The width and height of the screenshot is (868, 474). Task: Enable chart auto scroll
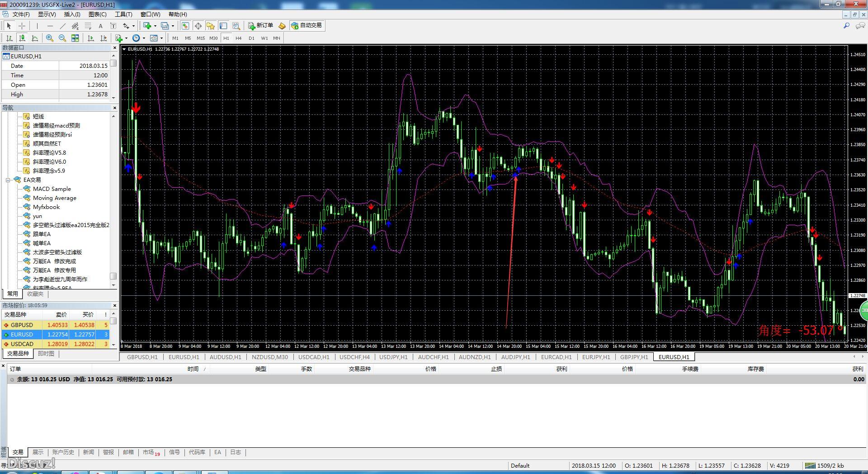click(x=91, y=38)
